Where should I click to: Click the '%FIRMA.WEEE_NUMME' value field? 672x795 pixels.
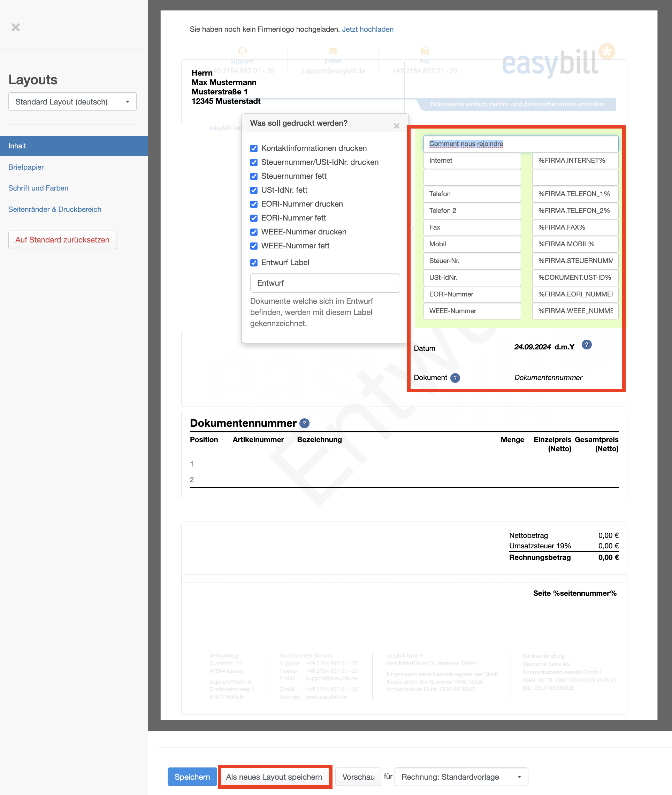point(575,311)
